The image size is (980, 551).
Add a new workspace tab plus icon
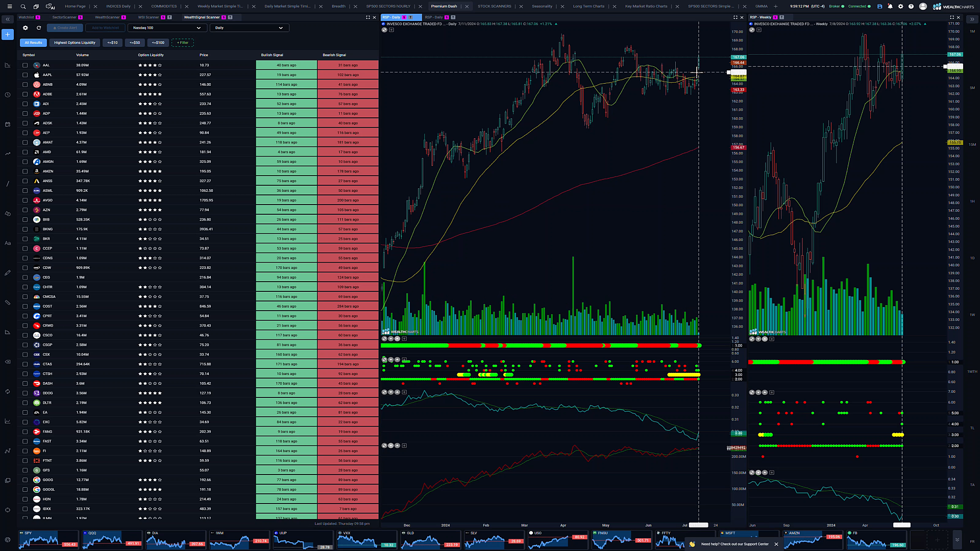tap(776, 7)
